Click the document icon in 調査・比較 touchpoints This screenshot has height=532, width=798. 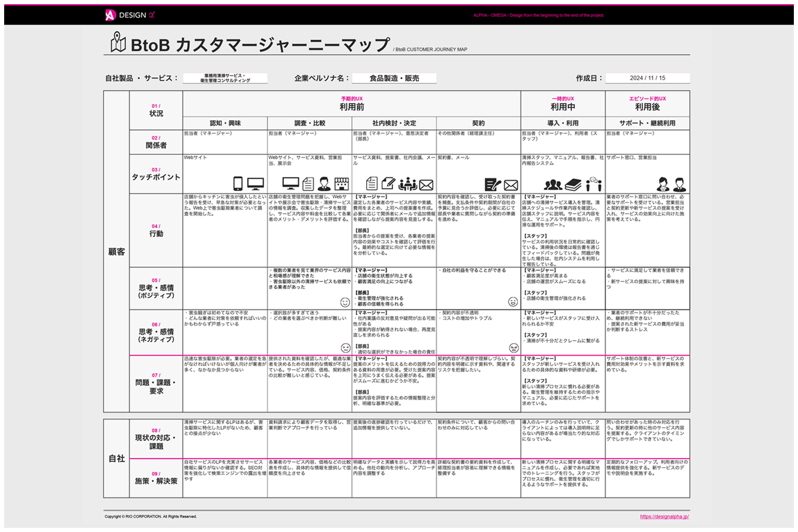(308, 183)
